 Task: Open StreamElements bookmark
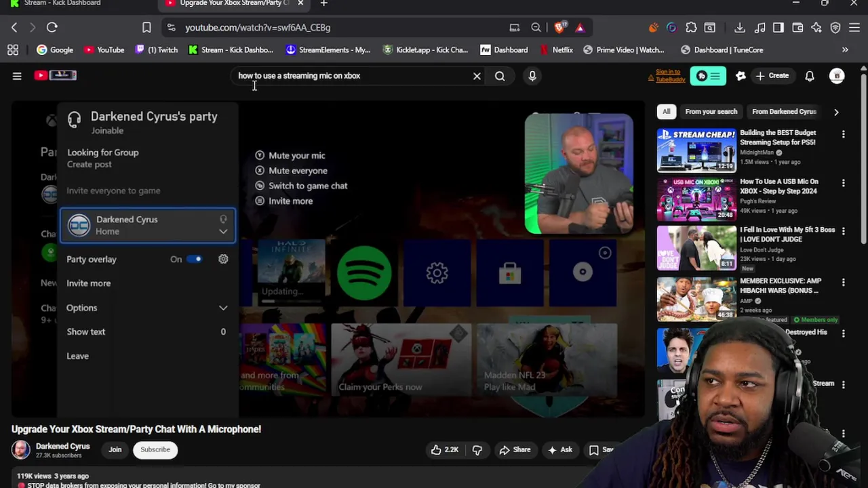tap(328, 50)
